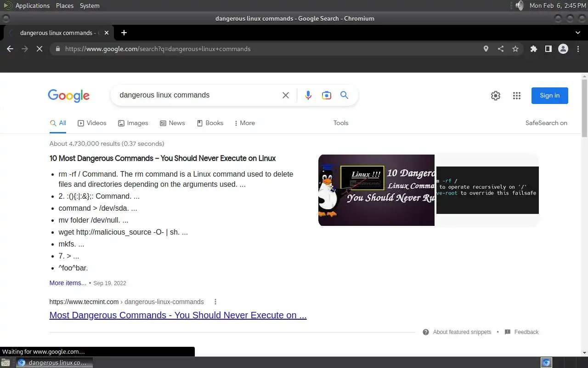This screenshot has height=368, width=588.
Task: Open the System menu
Action: click(90, 6)
